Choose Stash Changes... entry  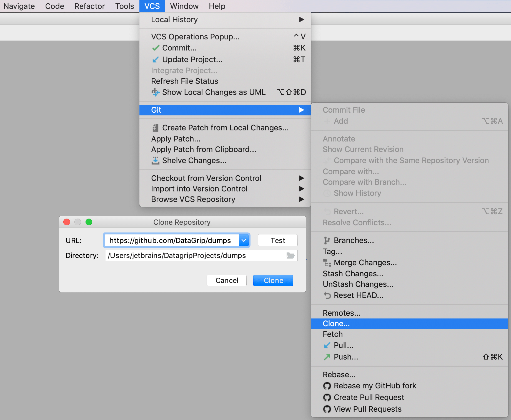[x=410, y=274]
